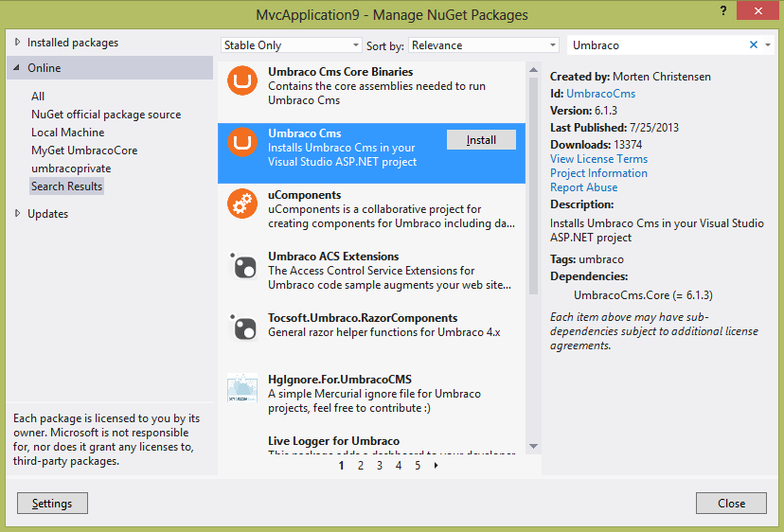The height and width of the screenshot is (532, 784).
Task: Select NuGet official package source
Action: click(x=106, y=115)
